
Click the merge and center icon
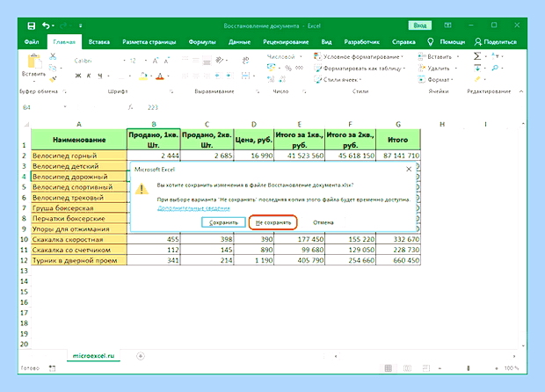pos(245,76)
